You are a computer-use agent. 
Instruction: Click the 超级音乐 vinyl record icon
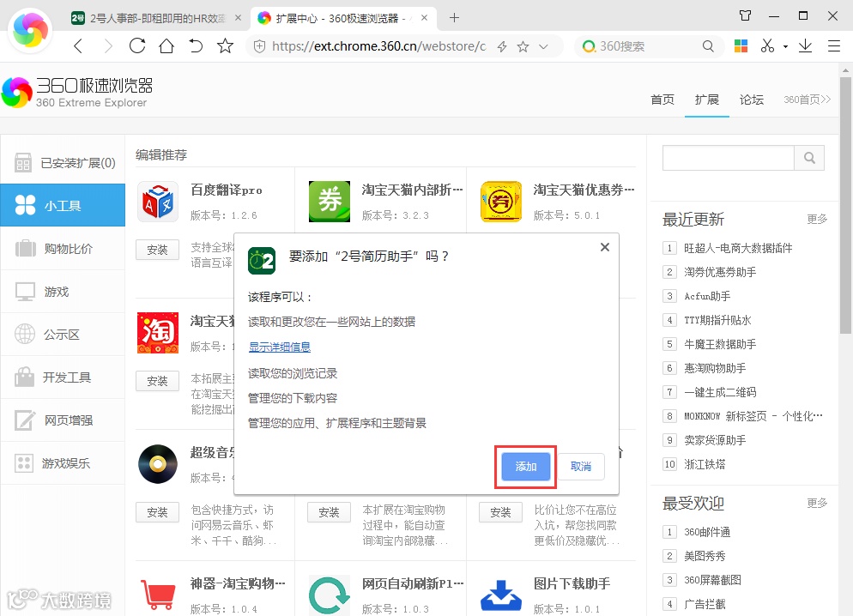(158, 464)
